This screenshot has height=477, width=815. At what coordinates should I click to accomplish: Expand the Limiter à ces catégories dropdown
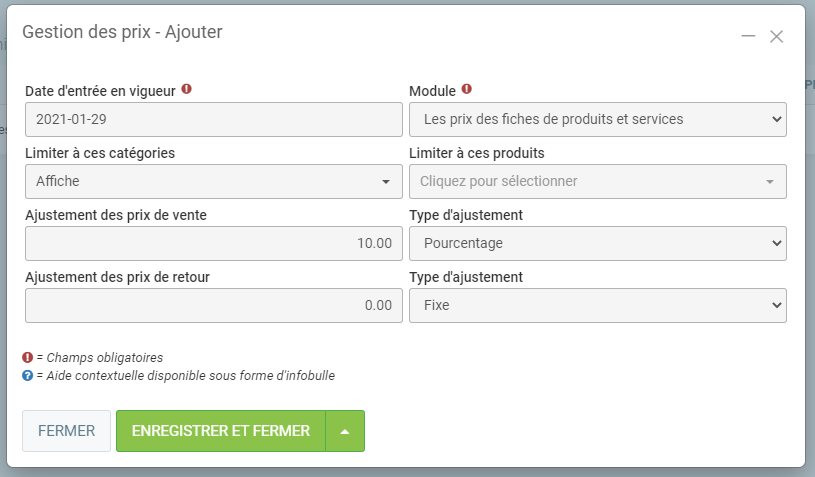(x=213, y=181)
